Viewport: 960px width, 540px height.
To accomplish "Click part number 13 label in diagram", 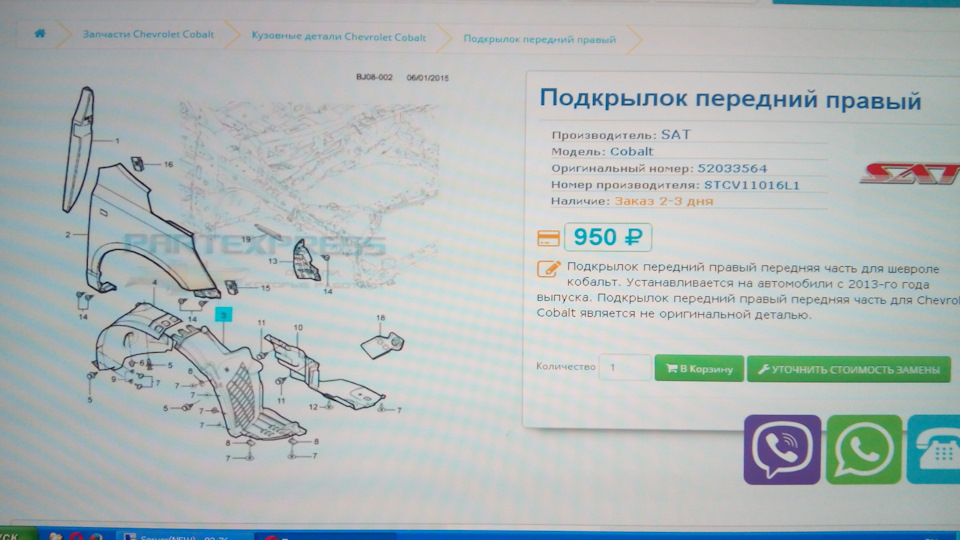I will pyautogui.click(x=273, y=261).
